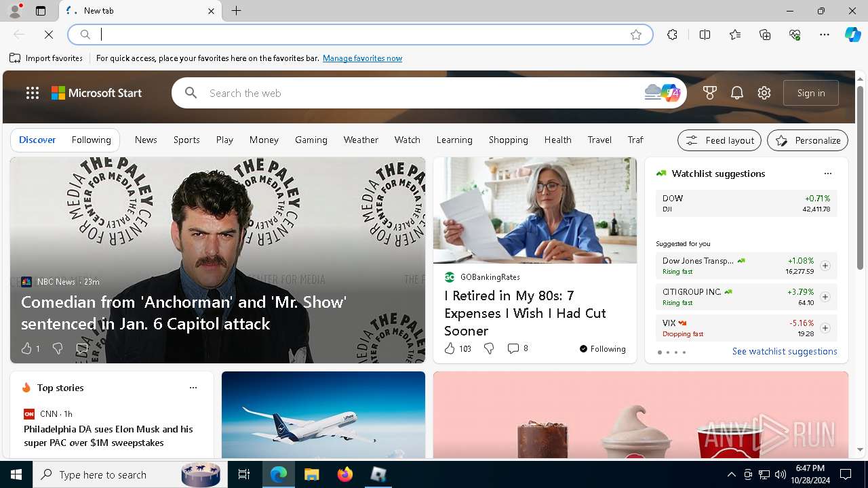Open the Extensions puzzle icon

click(672, 35)
